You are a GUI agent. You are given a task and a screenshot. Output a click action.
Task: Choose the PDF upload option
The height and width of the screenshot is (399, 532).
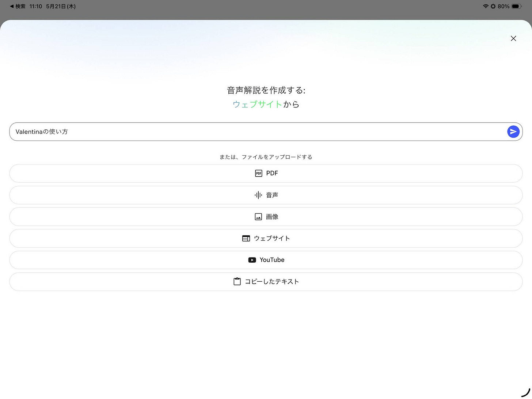tap(266, 173)
